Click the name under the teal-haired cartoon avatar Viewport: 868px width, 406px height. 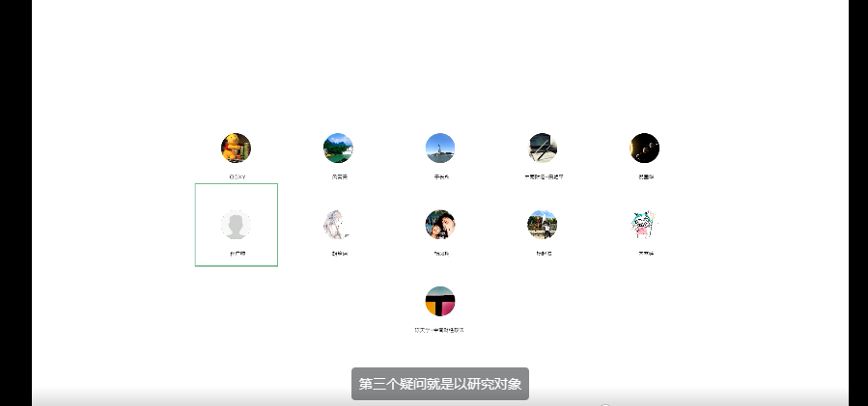coord(645,253)
